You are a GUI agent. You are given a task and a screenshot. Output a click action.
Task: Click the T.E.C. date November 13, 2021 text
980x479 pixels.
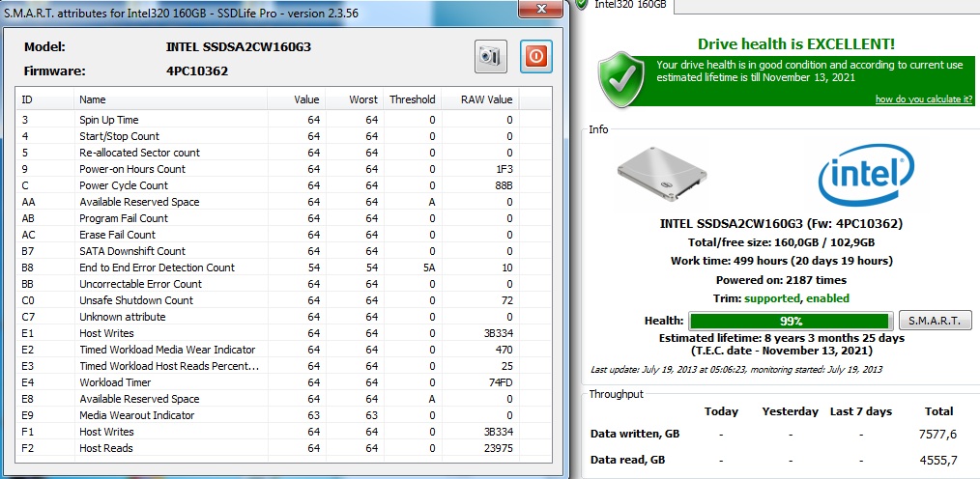point(782,351)
